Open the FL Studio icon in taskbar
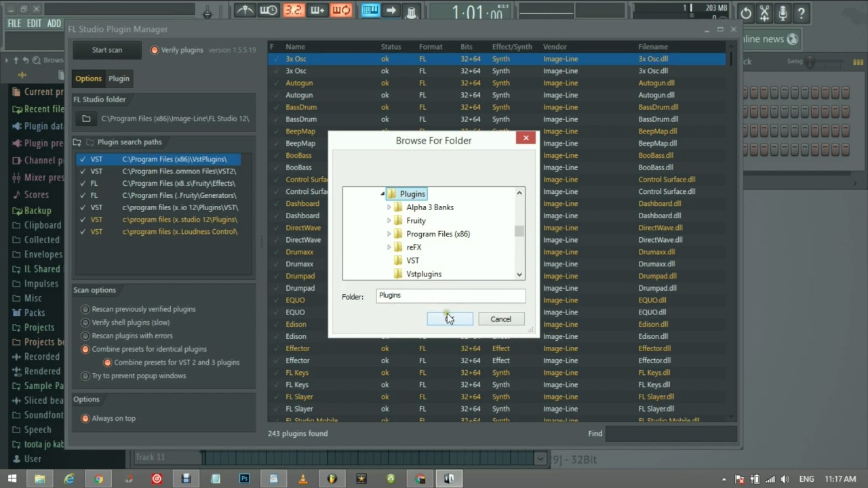Image resolution: width=868 pixels, height=488 pixels. [x=332, y=479]
